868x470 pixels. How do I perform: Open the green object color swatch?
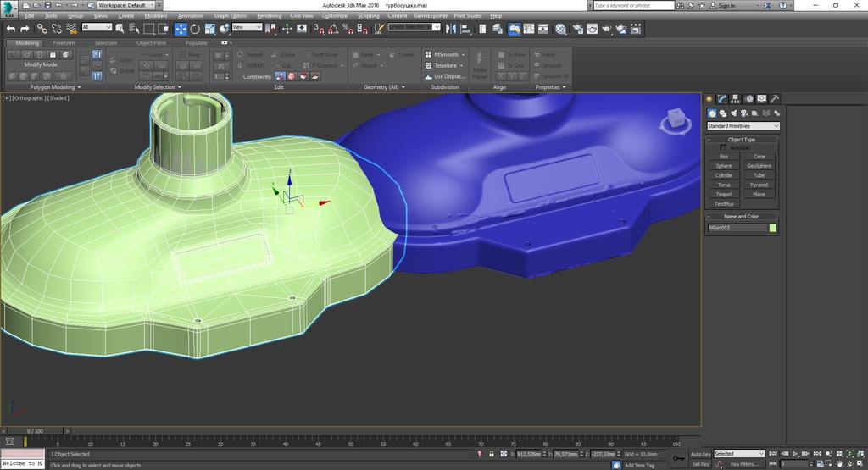pyautogui.click(x=773, y=228)
